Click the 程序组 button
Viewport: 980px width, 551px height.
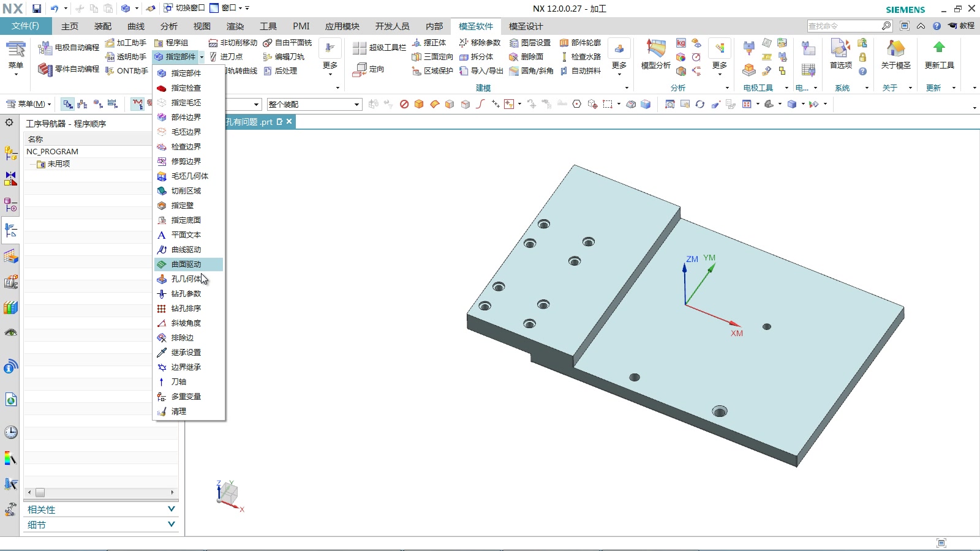(171, 43)
